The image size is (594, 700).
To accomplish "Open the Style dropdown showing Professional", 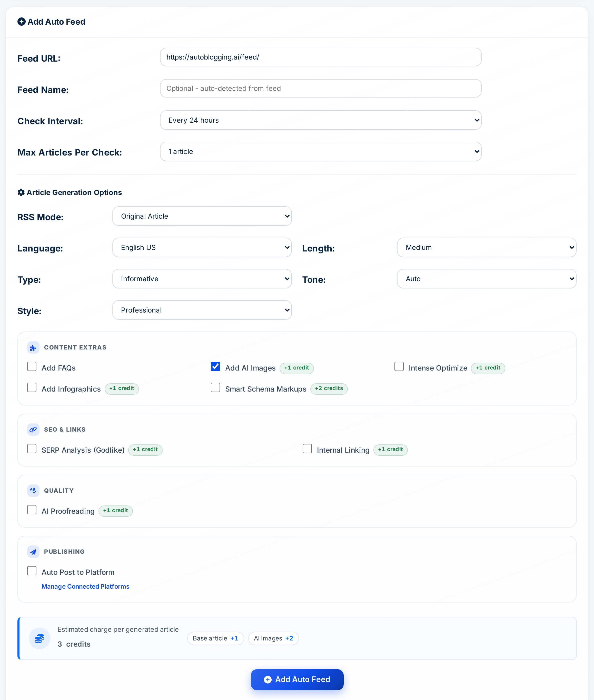I will tap(202, 310).
